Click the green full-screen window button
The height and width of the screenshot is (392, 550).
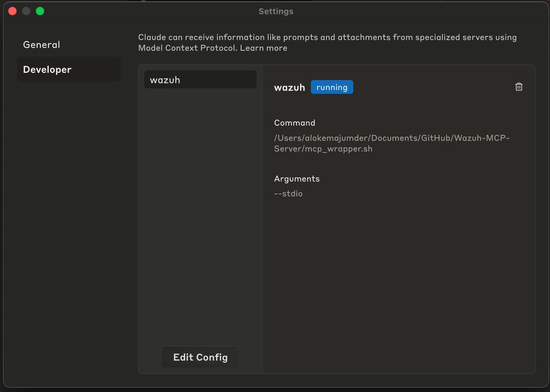point(40,11)
